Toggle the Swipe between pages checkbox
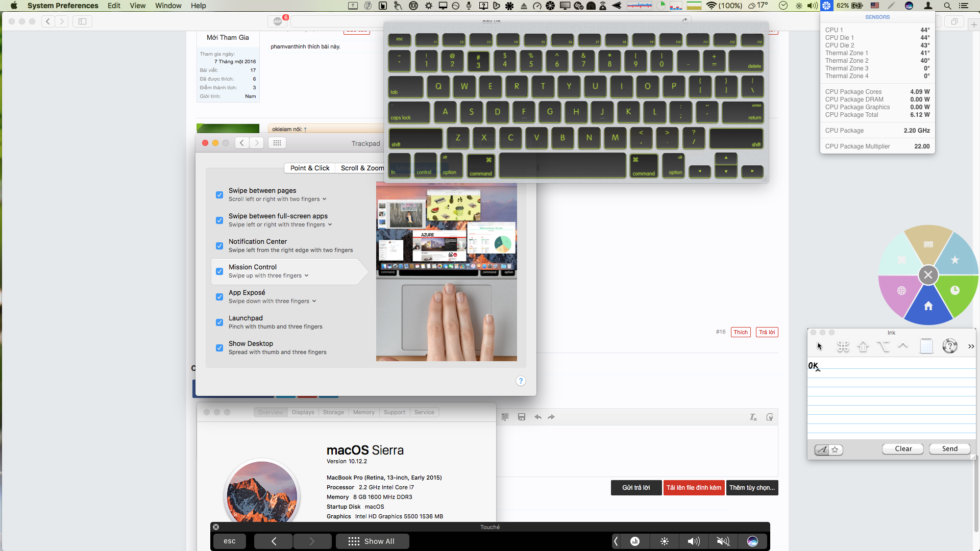The width and height of the screenshot is (980, 551). (219, 194)
